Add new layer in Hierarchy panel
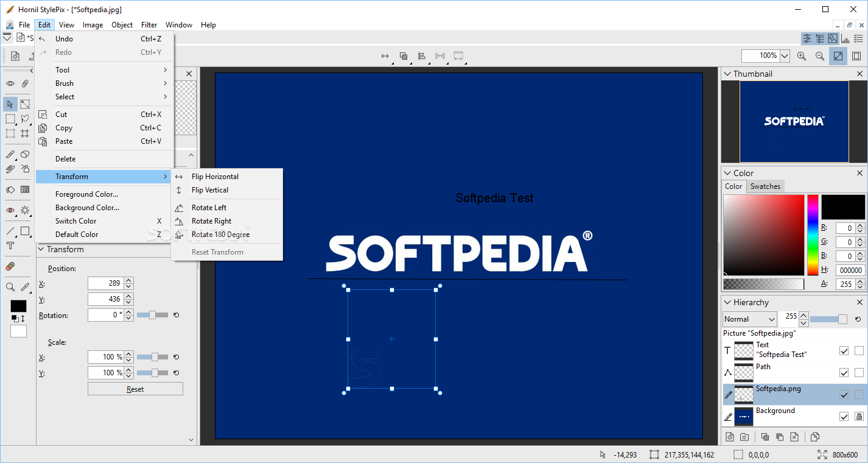 730,437
